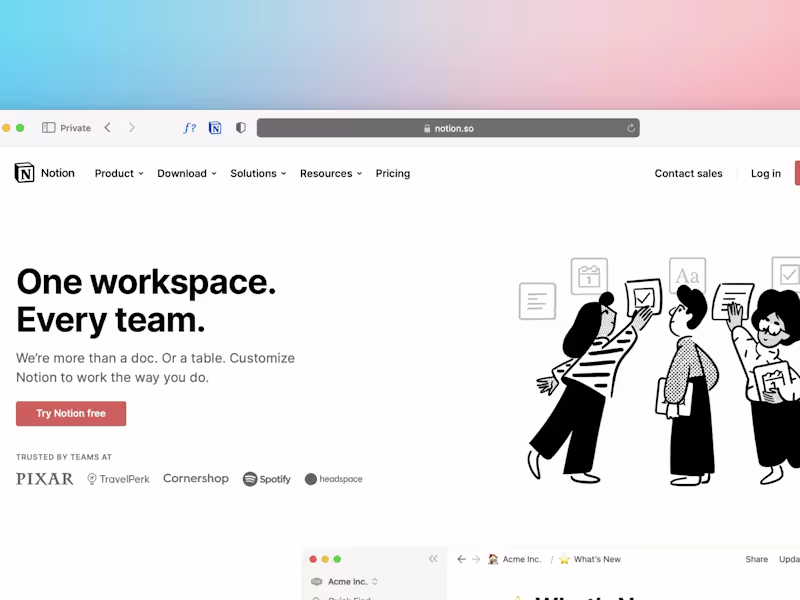This screenshot has height=600, width=800.
Task: Click the privacy shield icon in the browser toolbar
Action: (240, 128)
